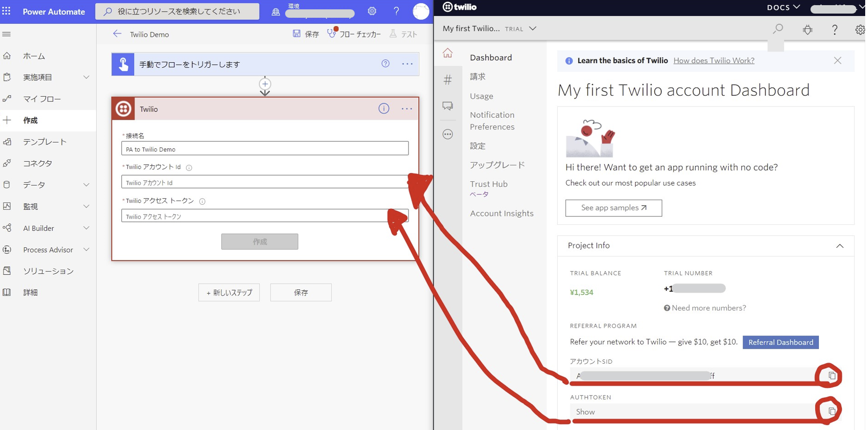Click the 保存 button below the flow

(x=301, y=293)
